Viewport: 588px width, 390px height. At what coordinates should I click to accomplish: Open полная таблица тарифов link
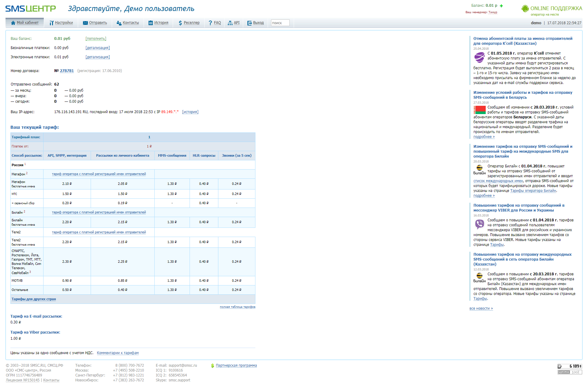point(238,307)
